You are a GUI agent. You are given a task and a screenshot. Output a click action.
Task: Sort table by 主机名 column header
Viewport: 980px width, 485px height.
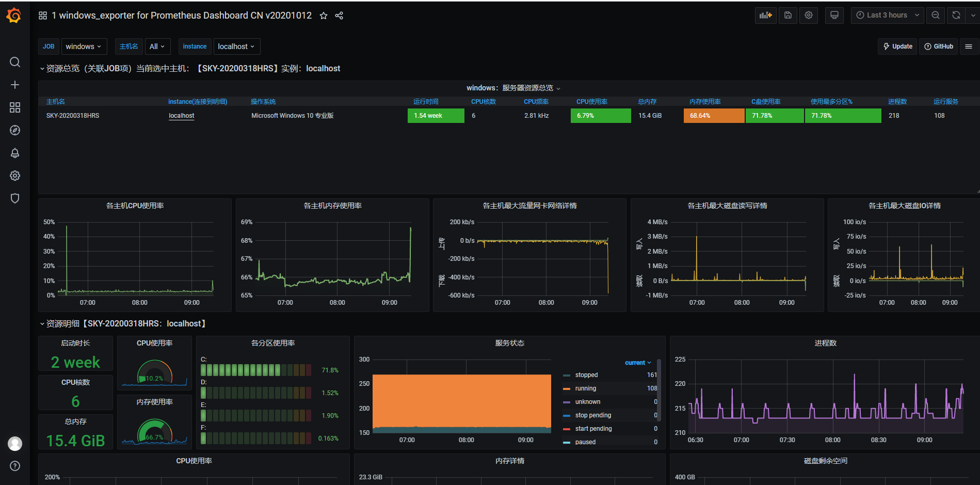pos(56,102)
